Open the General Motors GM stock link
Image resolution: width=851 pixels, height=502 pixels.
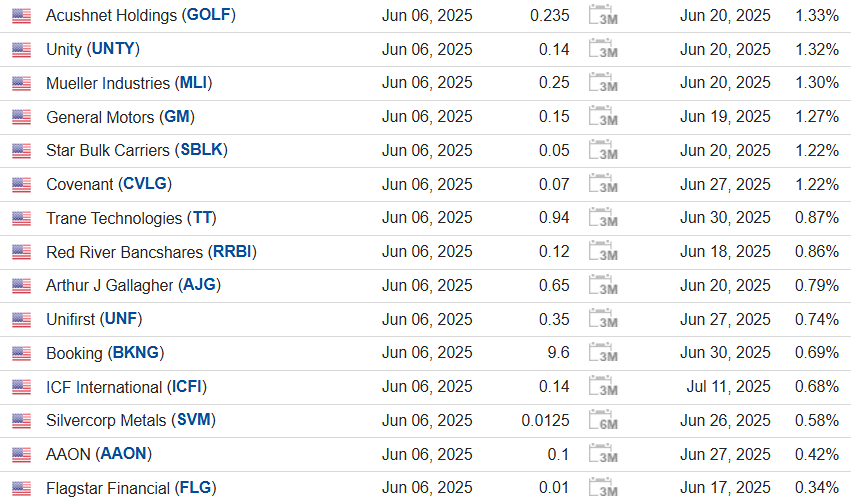(176, 117)
